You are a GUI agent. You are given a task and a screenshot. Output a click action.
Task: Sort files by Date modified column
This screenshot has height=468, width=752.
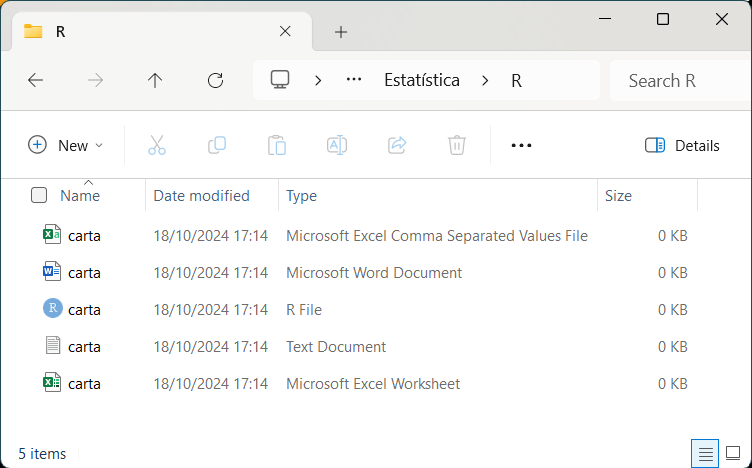click(202, 196)
